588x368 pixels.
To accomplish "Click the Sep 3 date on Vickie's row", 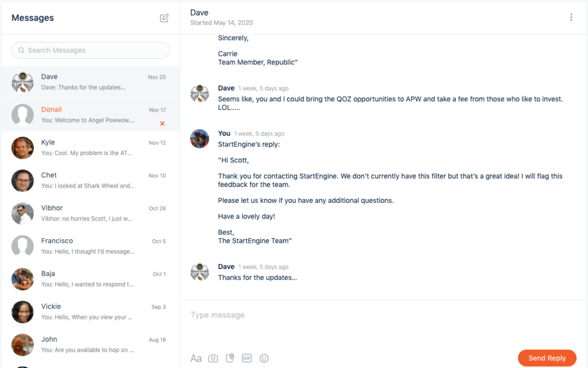I will coord(158,307).
